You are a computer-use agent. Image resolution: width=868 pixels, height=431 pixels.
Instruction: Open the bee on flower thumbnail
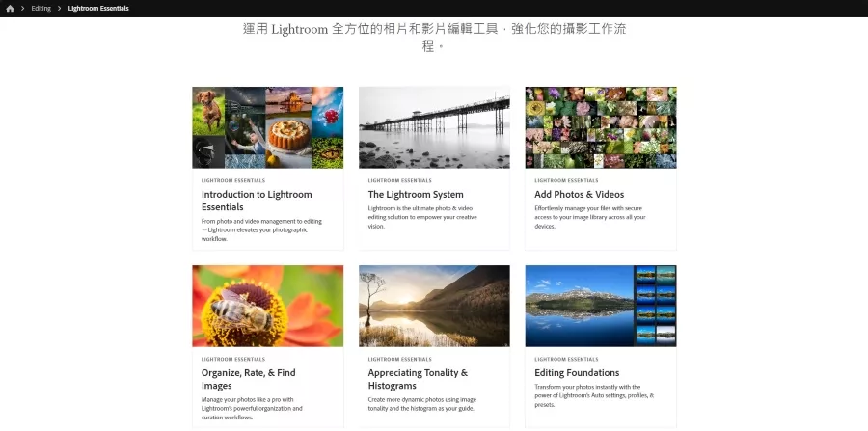click(x=268, y=306)
